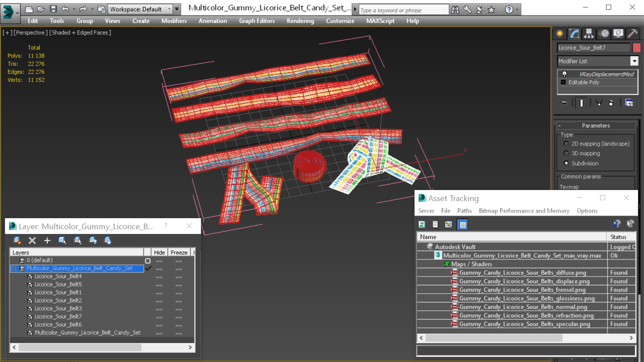The height and width of the screenshot is (362, 644).
Task: Click the Table View icon in Asset Tracking
Action: click(463, 225)
